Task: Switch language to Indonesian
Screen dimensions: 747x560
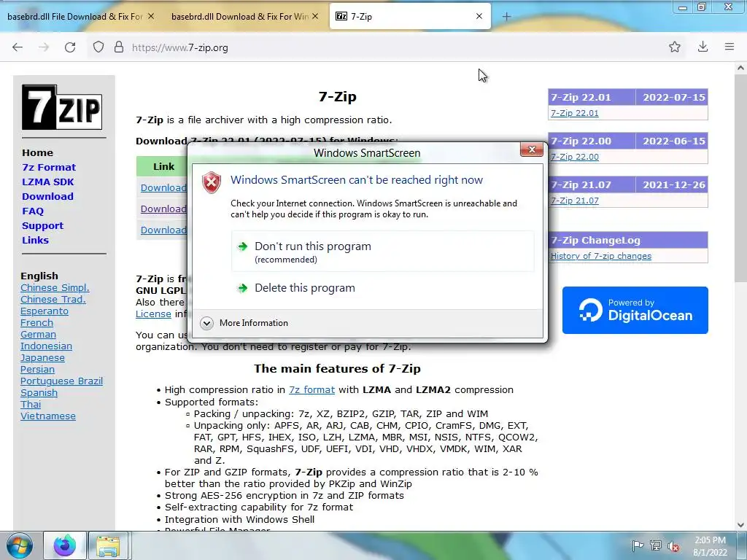Action: pos(46,346)
